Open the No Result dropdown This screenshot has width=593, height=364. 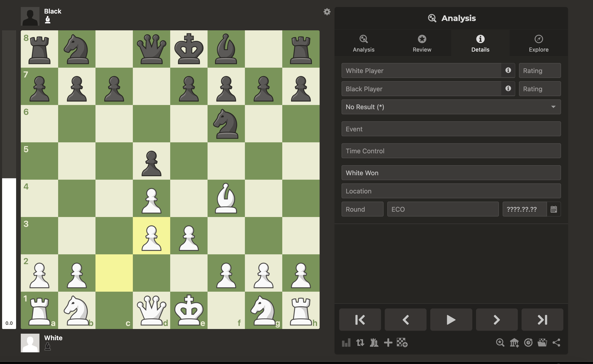tap(451, 107)
